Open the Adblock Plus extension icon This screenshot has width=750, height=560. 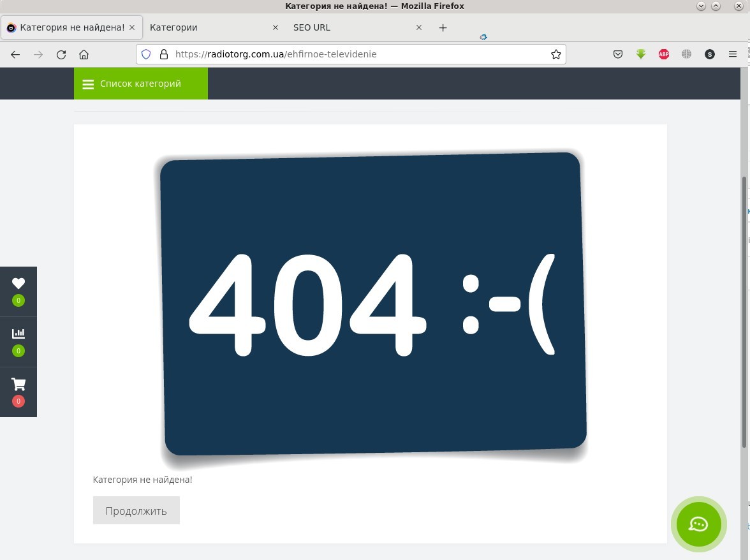click(663, 54)
